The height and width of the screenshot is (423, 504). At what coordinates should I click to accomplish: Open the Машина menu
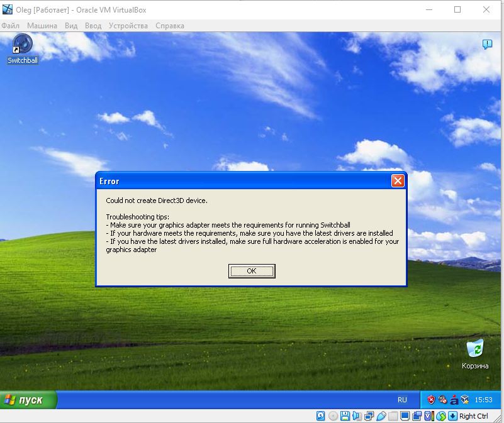[42, 26]
